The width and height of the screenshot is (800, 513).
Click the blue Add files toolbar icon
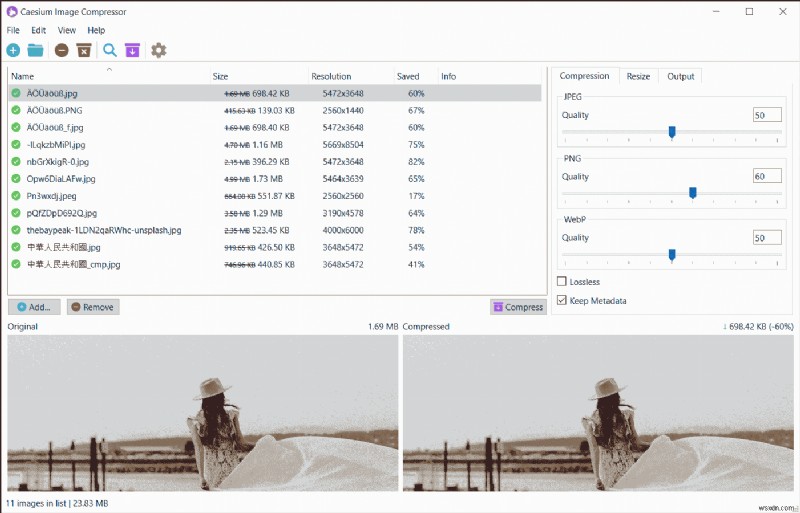13,50
